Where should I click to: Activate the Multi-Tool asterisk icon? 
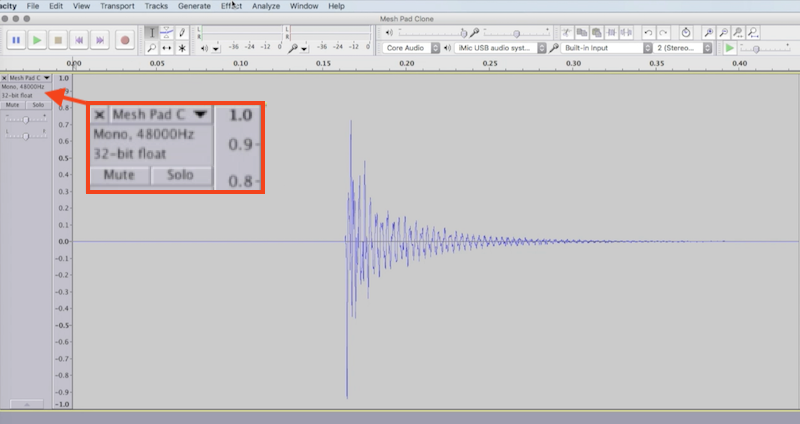point(182,48)
